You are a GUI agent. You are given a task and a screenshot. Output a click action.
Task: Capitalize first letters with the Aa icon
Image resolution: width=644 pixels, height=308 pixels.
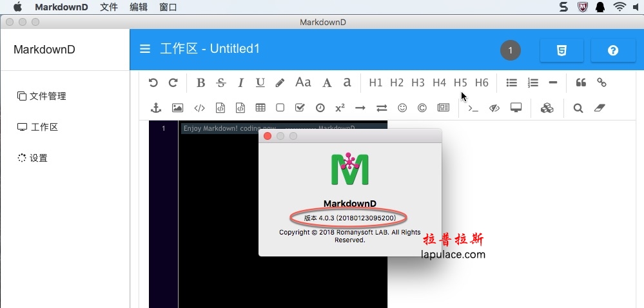303,82
